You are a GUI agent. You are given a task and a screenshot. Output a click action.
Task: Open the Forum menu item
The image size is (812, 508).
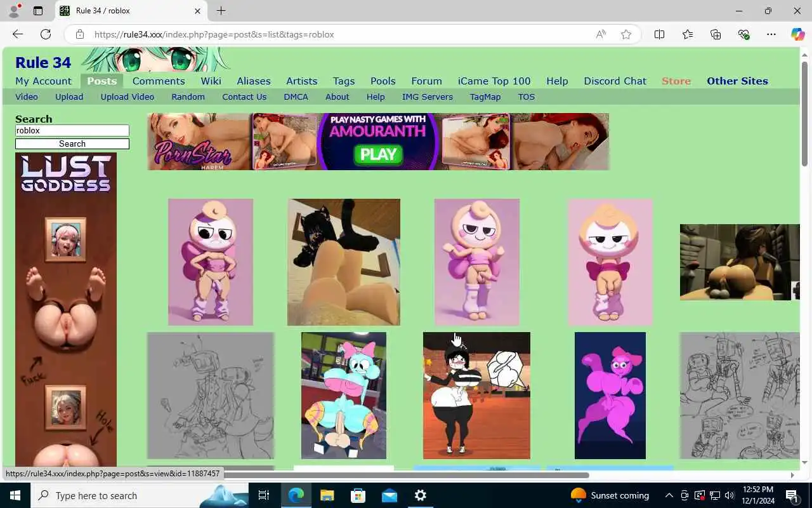[x=426, y=81]
